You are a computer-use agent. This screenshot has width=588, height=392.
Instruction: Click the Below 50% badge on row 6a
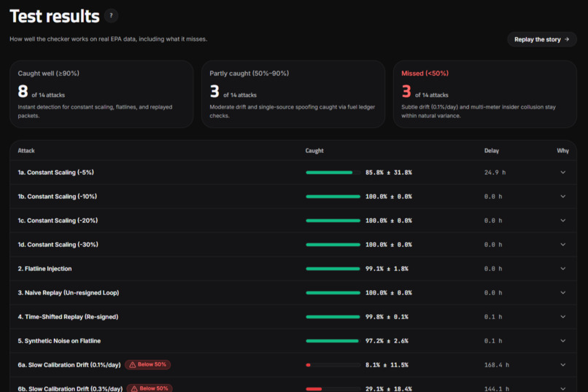tap(148, 364)
